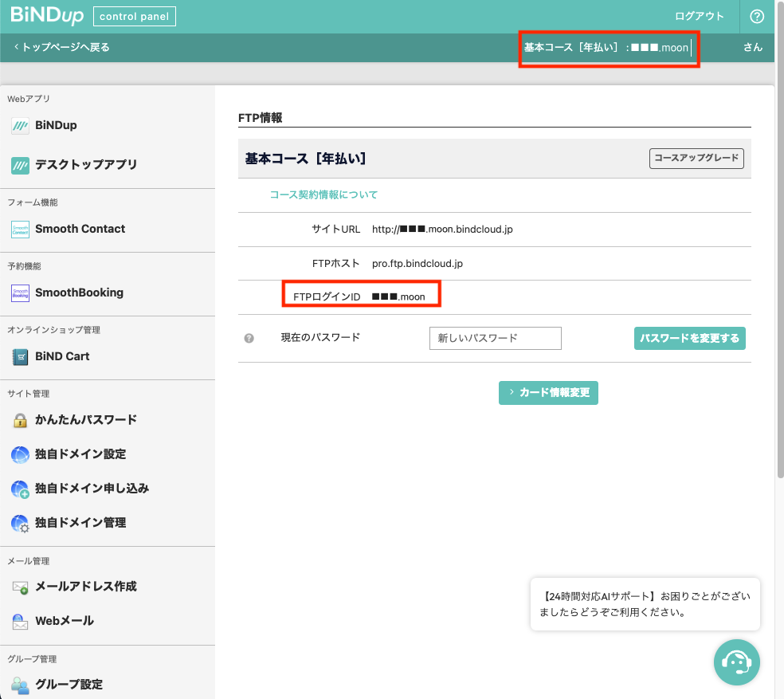Click the Webメール icon
This screenshot has height=699, width=784.
[20, 622]
